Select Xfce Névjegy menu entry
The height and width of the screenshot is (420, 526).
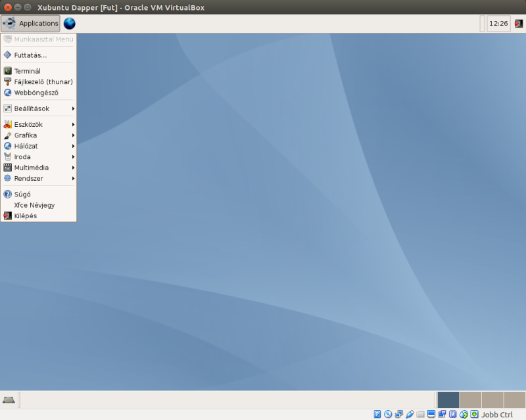tap(39, 204)
